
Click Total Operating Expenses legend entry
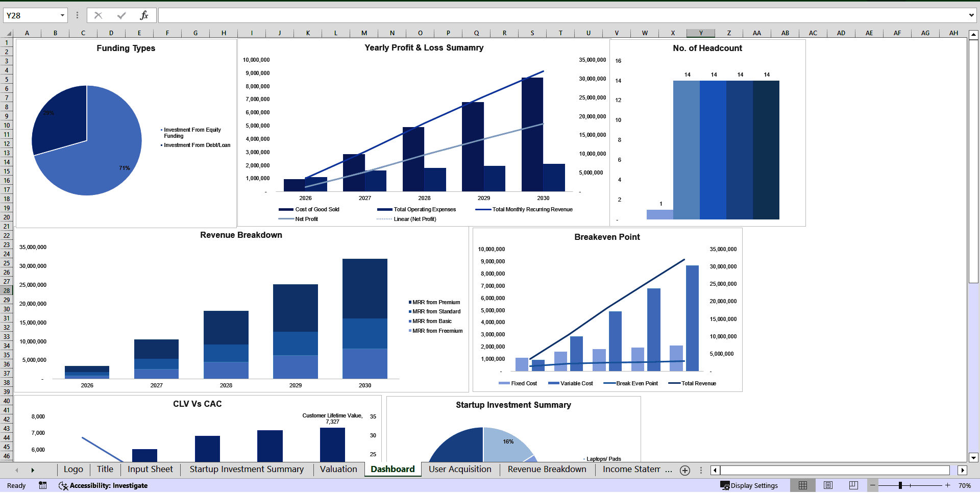[416, 209]
